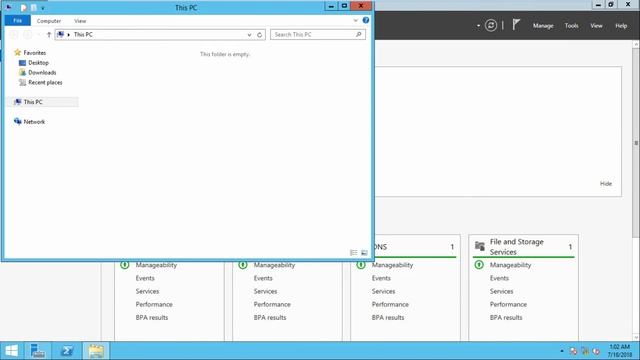Click the Network icon in navigation pane
The width and height of the screenshot is (640, 360).
(18, 121)
